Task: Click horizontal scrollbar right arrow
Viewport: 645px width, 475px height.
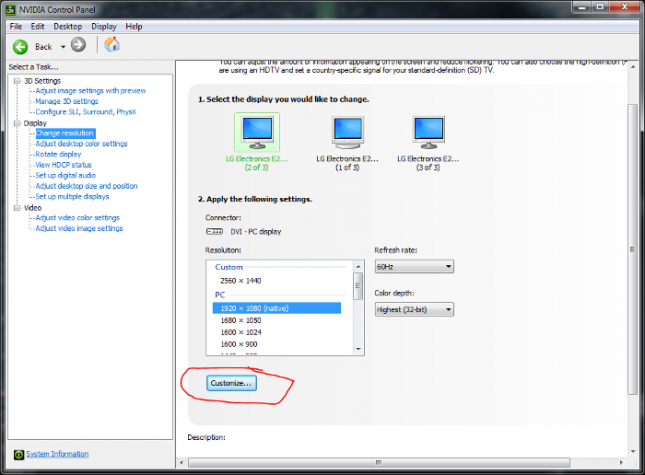Action: click(x=621, y=463)
